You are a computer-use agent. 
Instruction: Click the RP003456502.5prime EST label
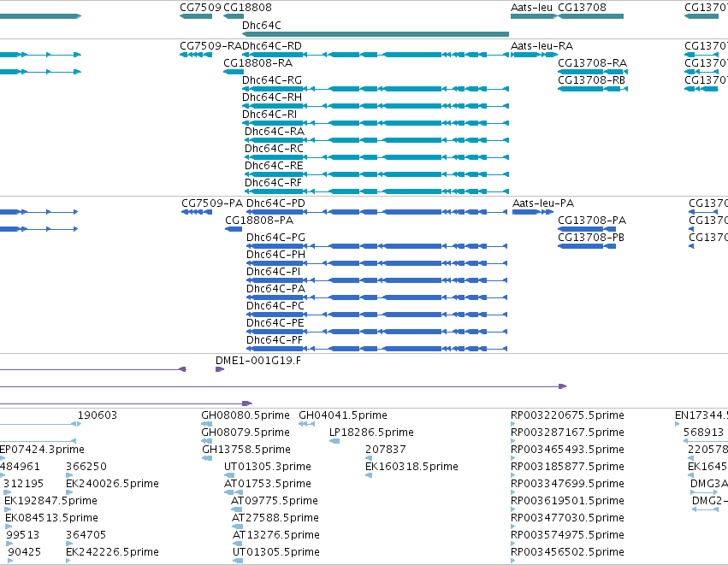[567, 552]
